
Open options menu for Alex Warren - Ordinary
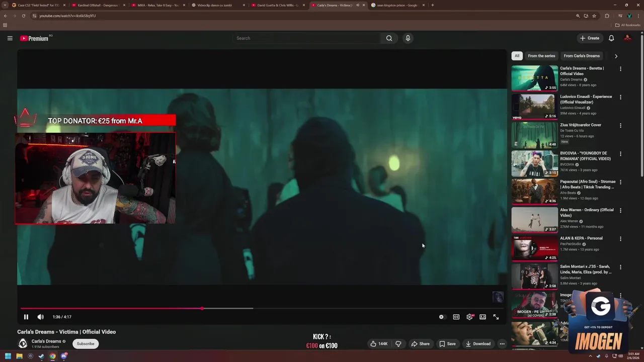point(620,211)
